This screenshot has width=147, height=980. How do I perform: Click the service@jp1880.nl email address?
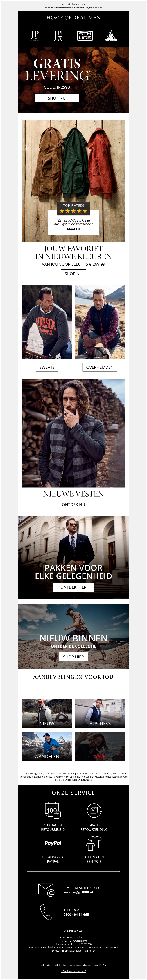tap(78, 892)
